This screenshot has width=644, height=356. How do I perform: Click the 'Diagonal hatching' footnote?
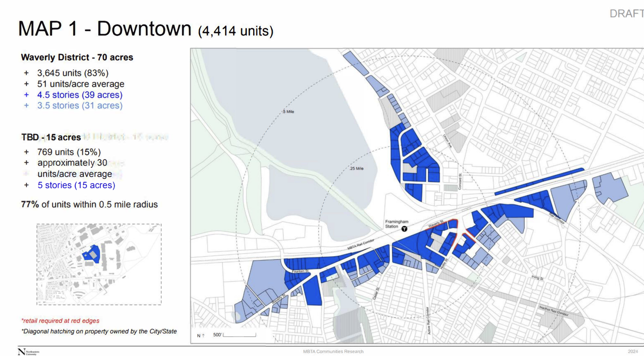pyautogui.click(x=99, y=331)
